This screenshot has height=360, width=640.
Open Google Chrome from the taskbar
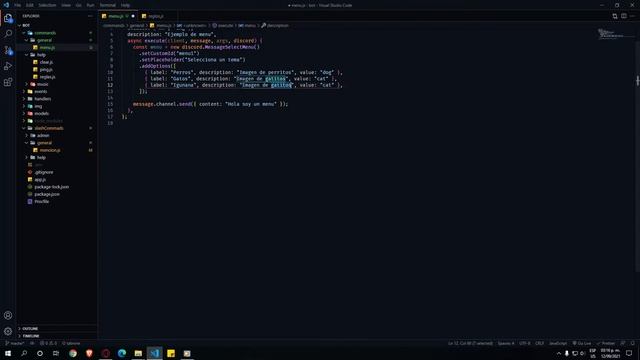(73, 353)
